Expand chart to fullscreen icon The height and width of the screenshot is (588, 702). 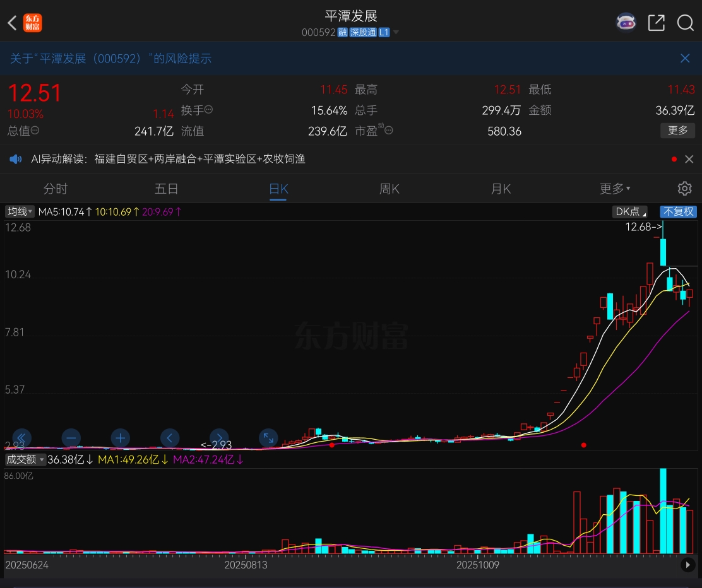(x=269, y=437)
